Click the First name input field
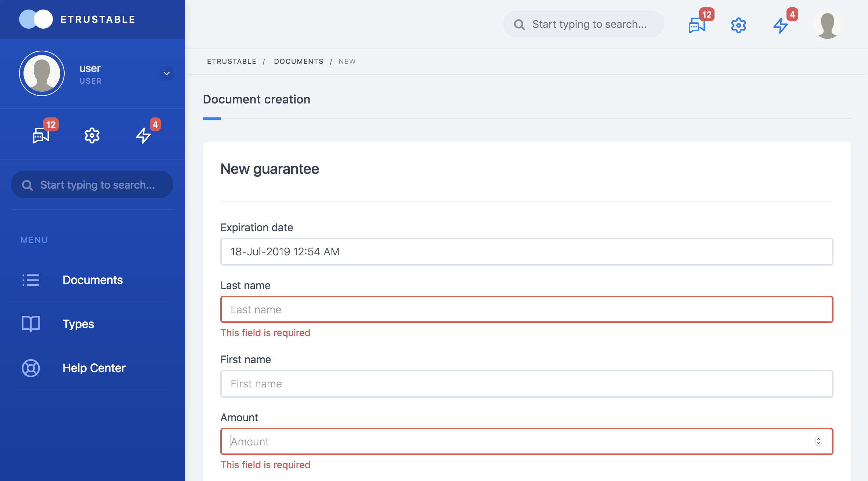868x481 pixels. (x=527, y=384)
